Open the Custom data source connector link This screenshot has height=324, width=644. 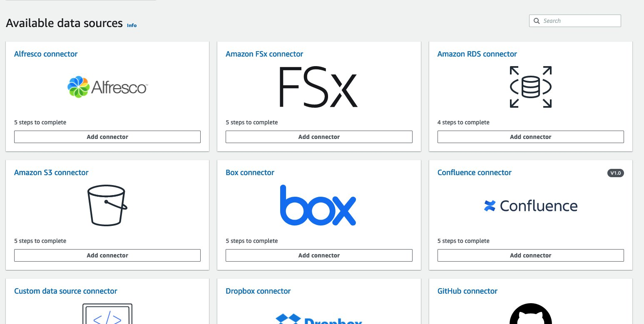coord(66,291)
